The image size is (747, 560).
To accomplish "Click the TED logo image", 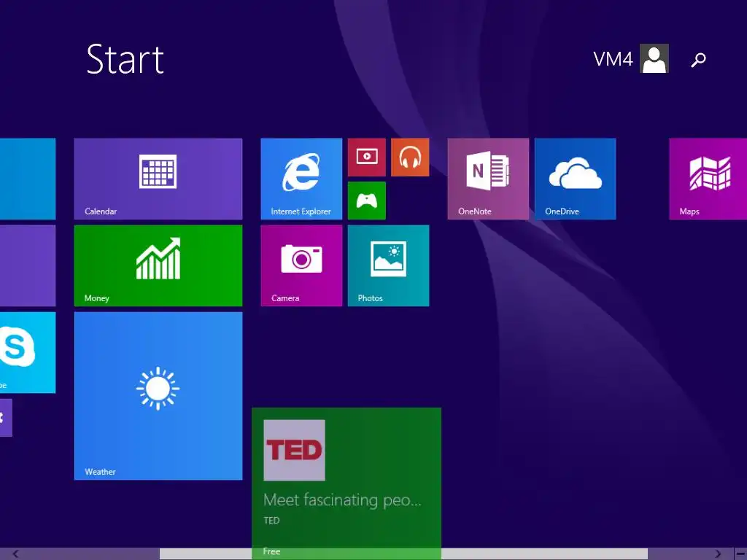I will pyautogui.click(x=295, y=450).
